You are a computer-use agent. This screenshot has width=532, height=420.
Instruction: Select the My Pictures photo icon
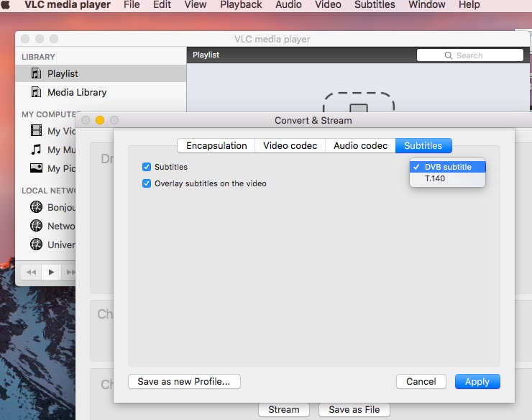[36, 168]
